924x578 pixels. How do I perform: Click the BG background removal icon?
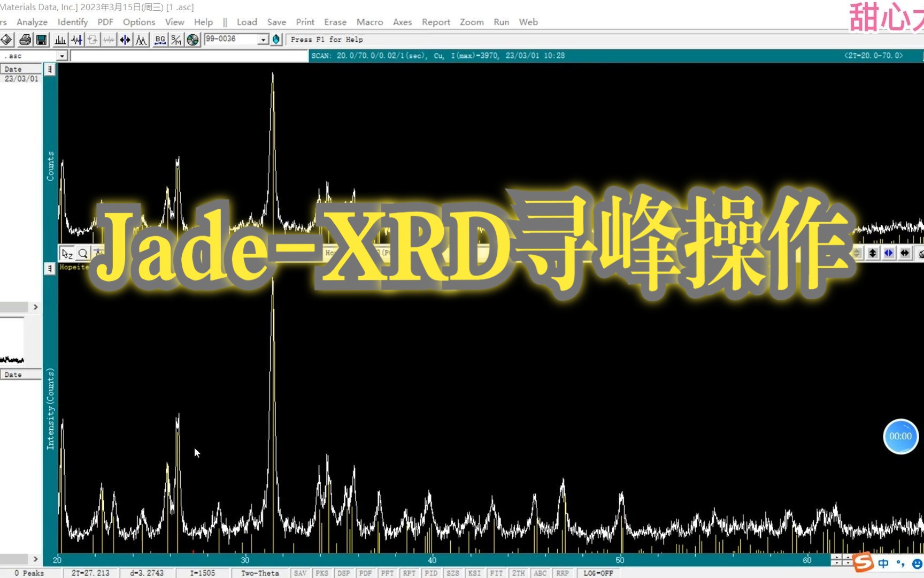[160, 40]
